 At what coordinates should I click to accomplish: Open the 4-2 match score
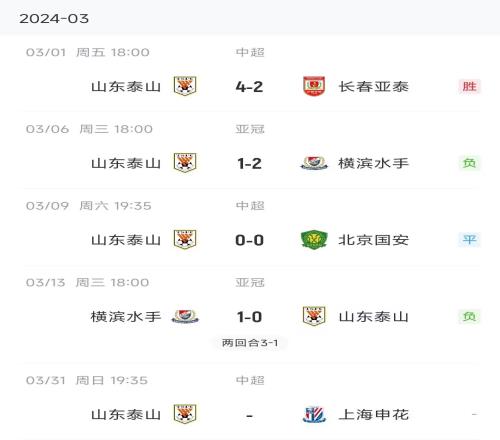(249, 87)
